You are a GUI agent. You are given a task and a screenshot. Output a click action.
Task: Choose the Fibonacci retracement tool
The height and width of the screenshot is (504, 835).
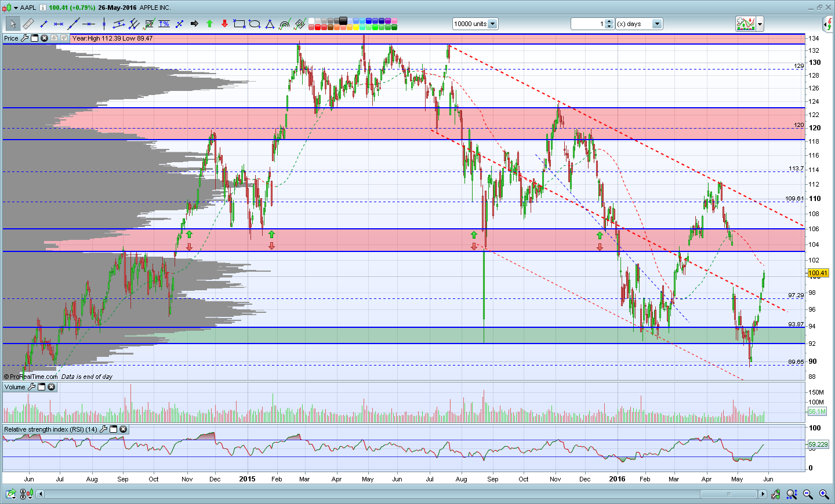[149, 24]
